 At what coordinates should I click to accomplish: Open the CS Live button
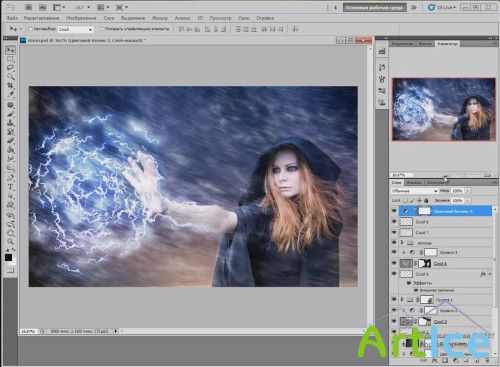click(442, 7)
